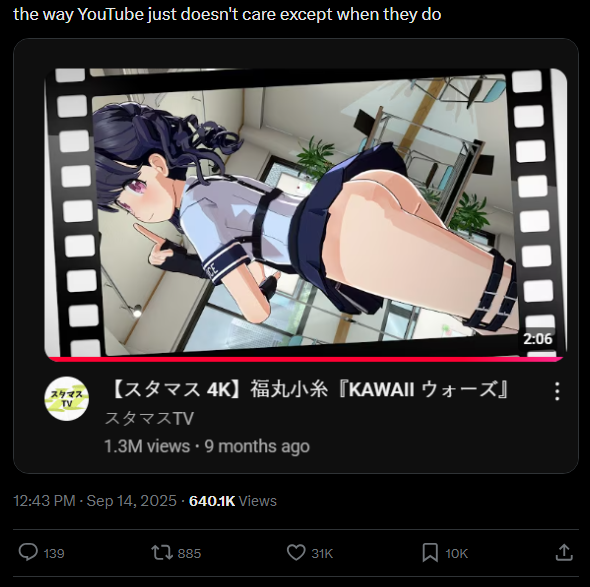Image resolution: width=590 pixels, height=587 pixels.
Task: Repost using the retweet arrows icon
Action: coord(162,553)
